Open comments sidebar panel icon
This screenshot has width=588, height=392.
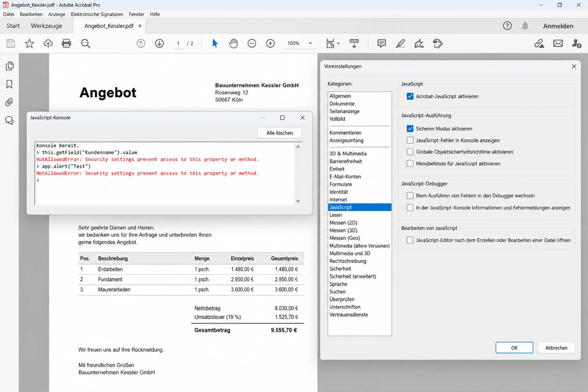point(9,120)
